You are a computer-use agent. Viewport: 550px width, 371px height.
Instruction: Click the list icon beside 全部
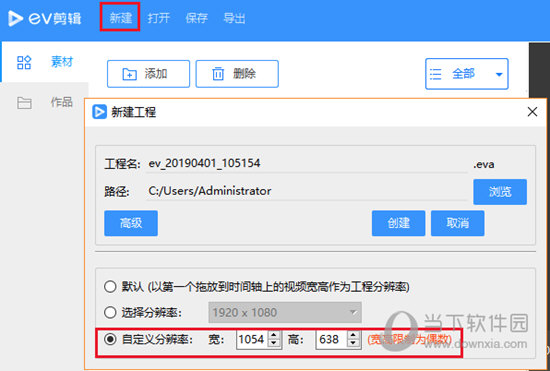click(436, 74)
